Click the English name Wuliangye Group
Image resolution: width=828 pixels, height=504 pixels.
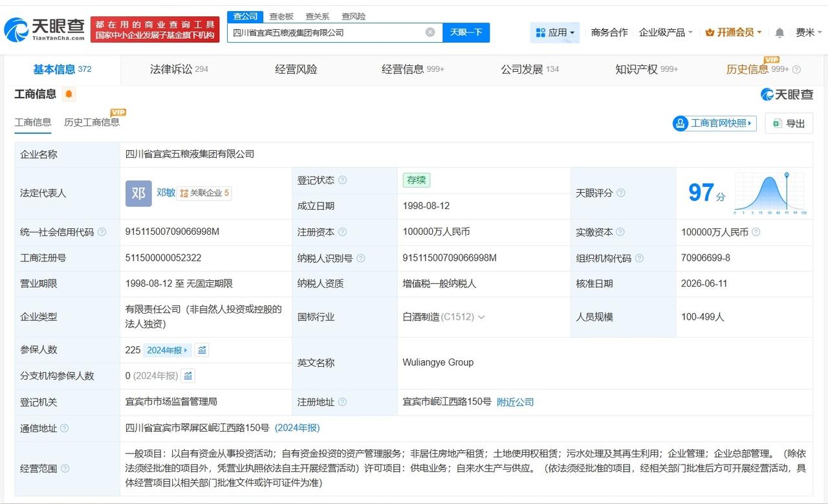point(438,362)
